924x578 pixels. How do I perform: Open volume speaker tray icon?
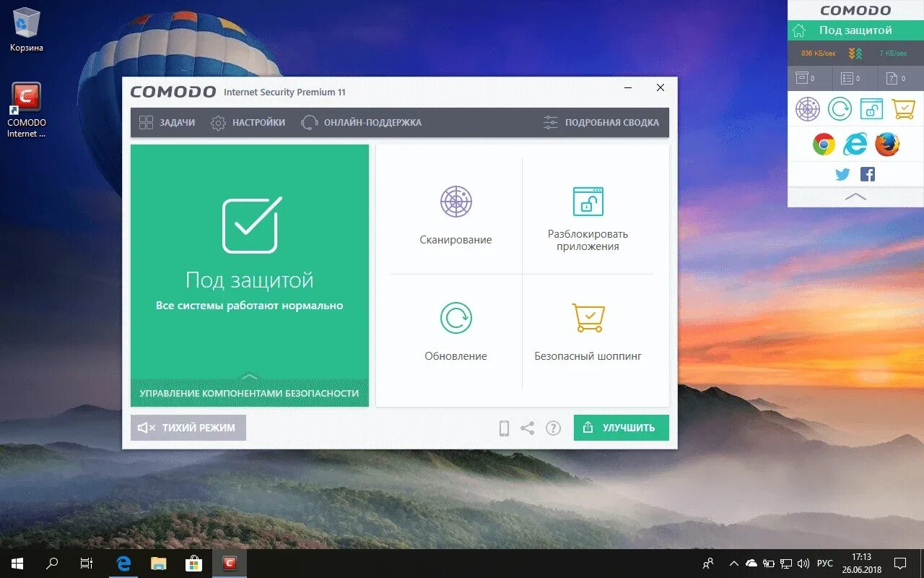tap(803, 564)
